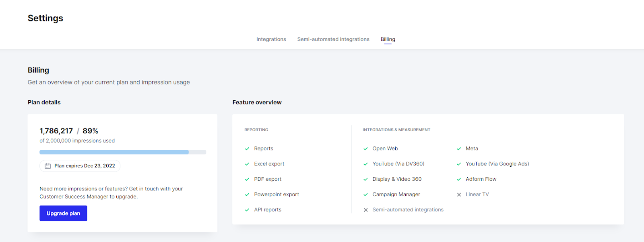644x242 pixels.
Task: Click the Plan expires Dec 23, 2022 badge
Action: 80,166
